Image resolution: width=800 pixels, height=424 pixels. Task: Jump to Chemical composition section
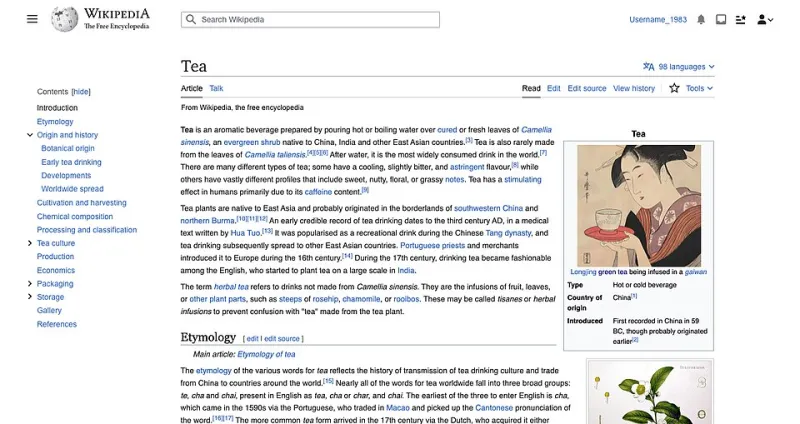point(75,216)
